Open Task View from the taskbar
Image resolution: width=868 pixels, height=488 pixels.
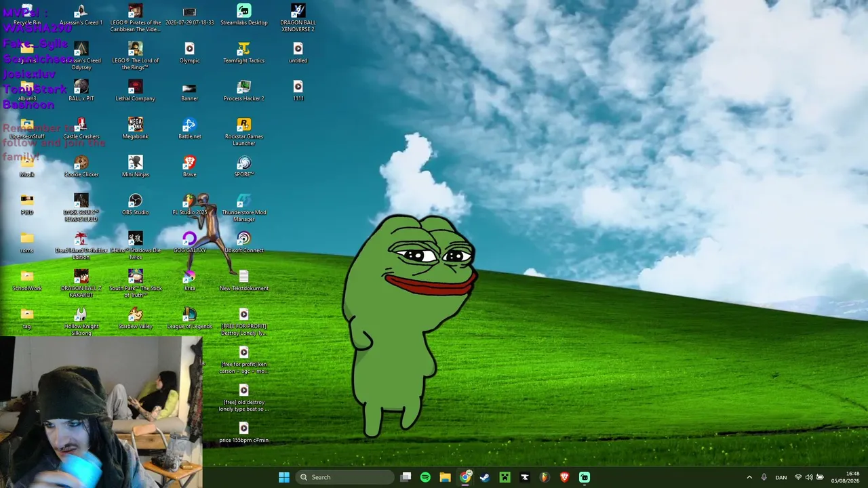(x=406, y=477)
